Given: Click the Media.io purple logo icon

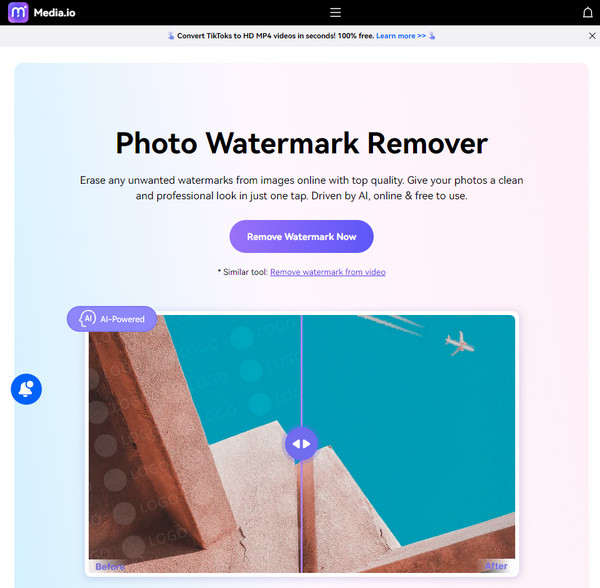Looking at the screenshot, I should click(18, 12).
